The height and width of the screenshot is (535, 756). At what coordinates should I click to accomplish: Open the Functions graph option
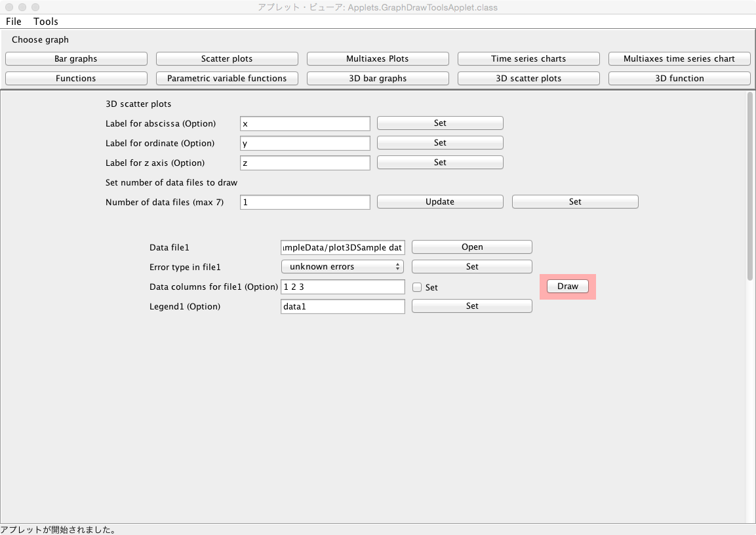[x=76, y=79]
